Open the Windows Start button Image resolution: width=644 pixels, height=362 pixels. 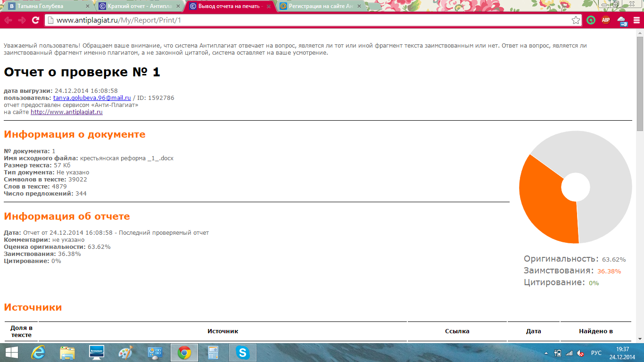click(x=11, y=353)
